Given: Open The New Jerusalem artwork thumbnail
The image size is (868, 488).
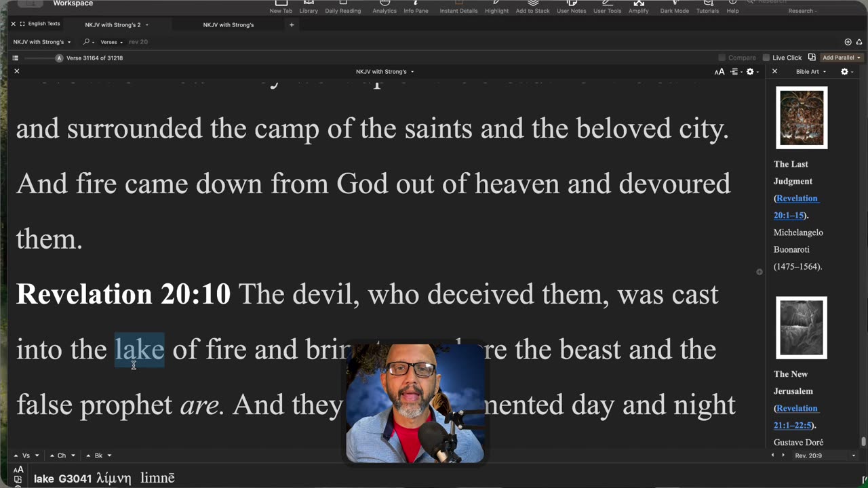Looking at the screenshot, I should pos(802,328).
